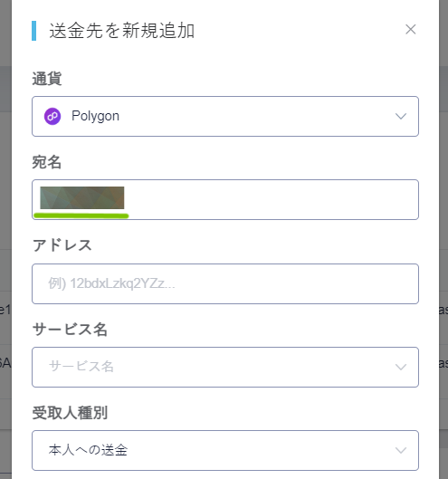Click the green underline in 宛名 field
Image resolution: width=448 pixels, height=479 pixels.
pyautogui.click(x=81, y=216)
